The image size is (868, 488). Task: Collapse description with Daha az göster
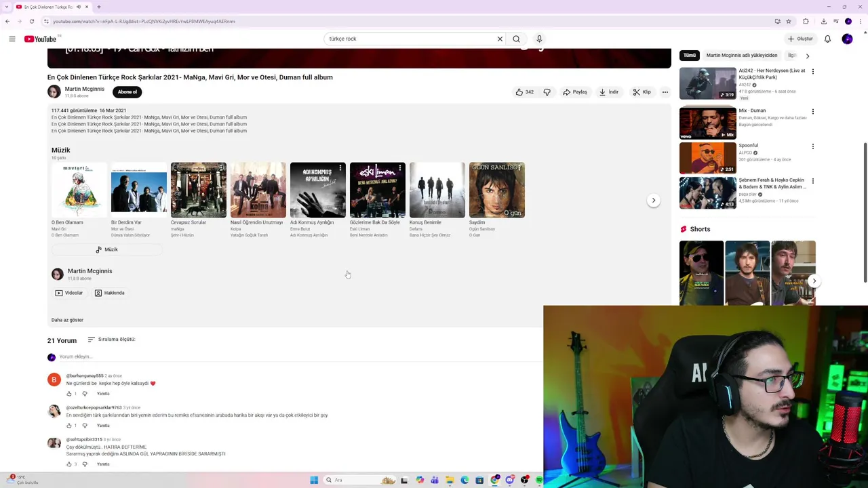click(67, 320)
